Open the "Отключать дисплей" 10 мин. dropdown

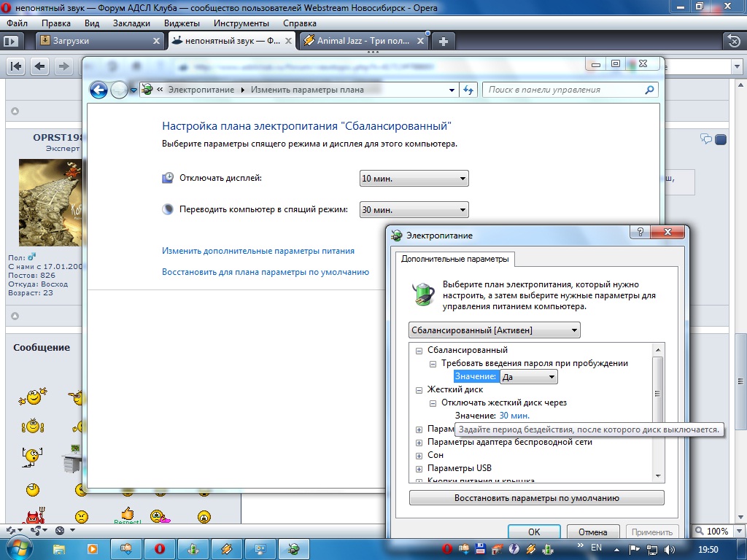click(414, 179)
